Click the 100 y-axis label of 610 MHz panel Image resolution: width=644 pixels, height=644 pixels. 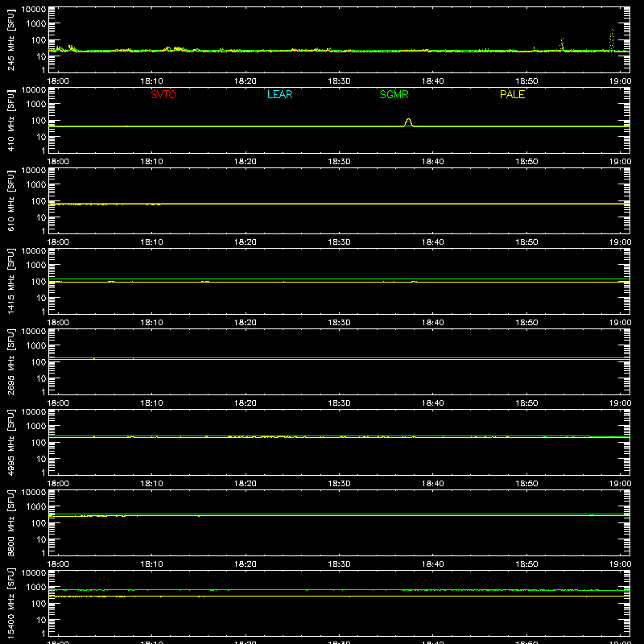click(38, 201)
